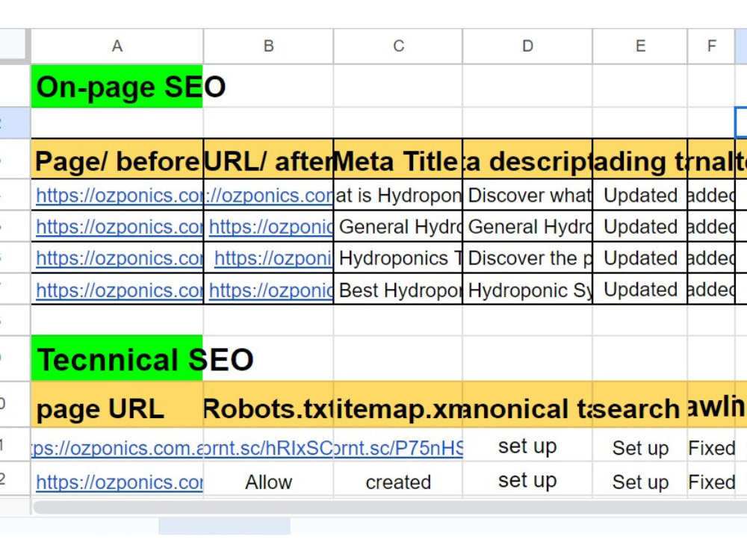
Task: Select the 'search' header cell in column E
Action: point(640,405)
